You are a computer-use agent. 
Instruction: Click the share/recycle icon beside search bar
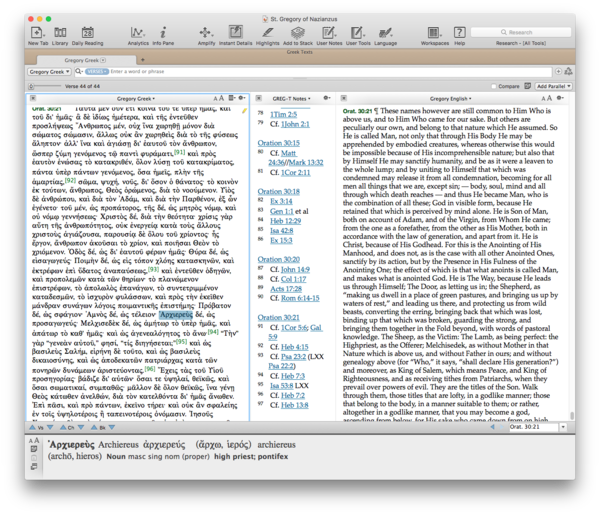(x=569, y=72)
